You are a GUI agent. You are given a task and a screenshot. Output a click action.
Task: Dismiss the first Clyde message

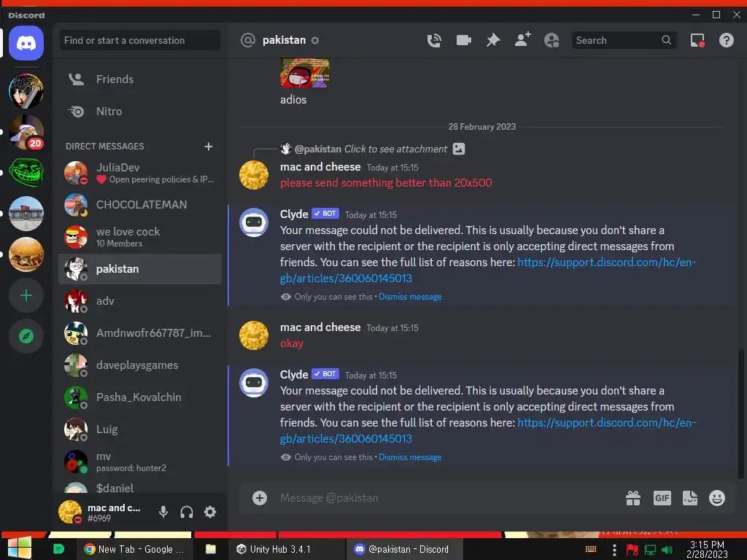click(x=410, y=297)
